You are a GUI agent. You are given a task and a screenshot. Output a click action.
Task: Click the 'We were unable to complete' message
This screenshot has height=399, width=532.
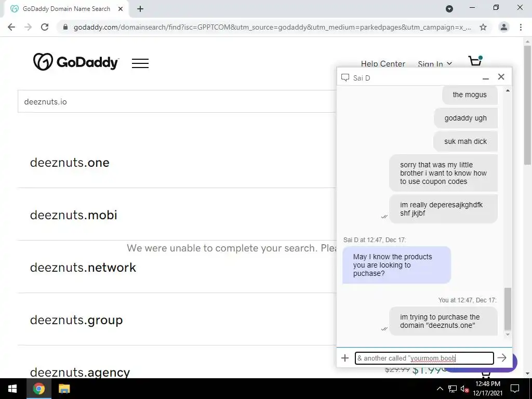click(231, 248)
